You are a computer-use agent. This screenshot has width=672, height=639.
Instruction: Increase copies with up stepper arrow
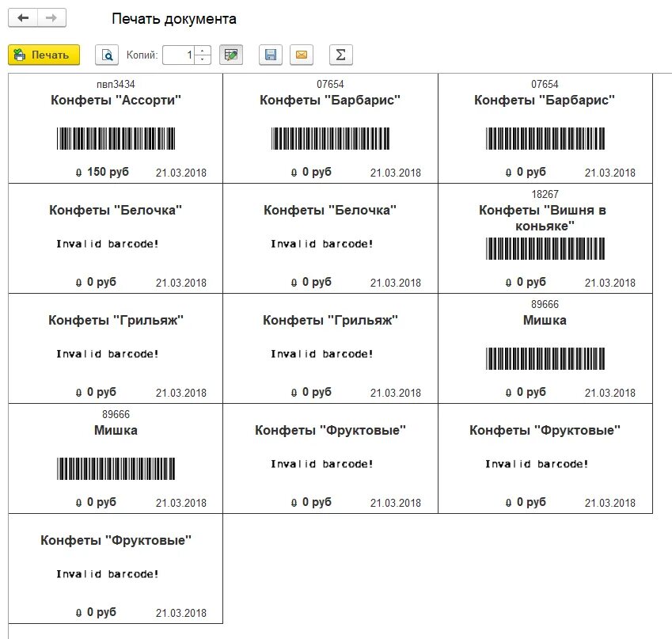point(203,50)
